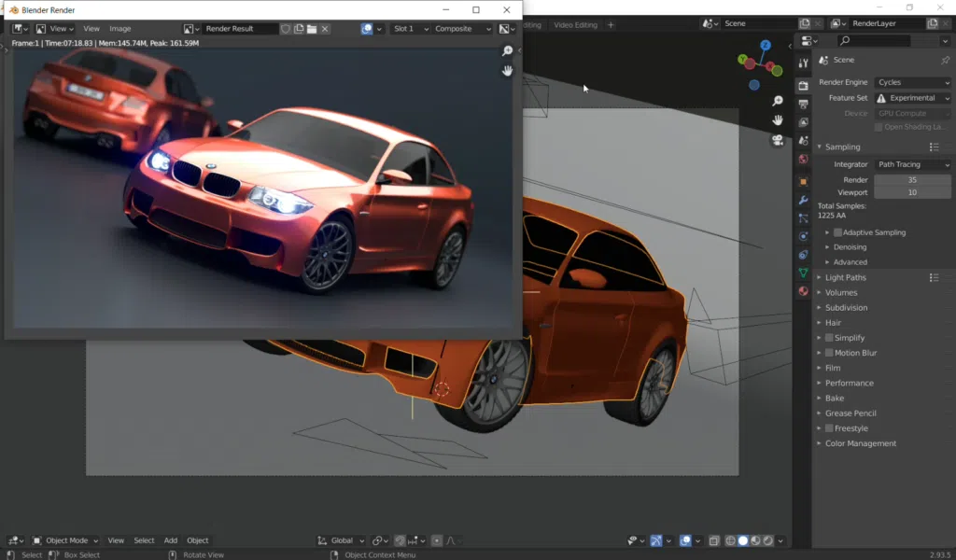The height and width of the screenshot is (560, 956).
Task: Open the Render Engine Cycles dropdown
Action: tap(912, 82)
